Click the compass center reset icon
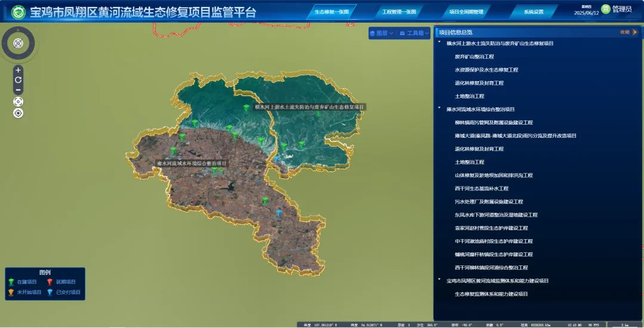This screenshot has height=328, width=644. click(18, 43)
